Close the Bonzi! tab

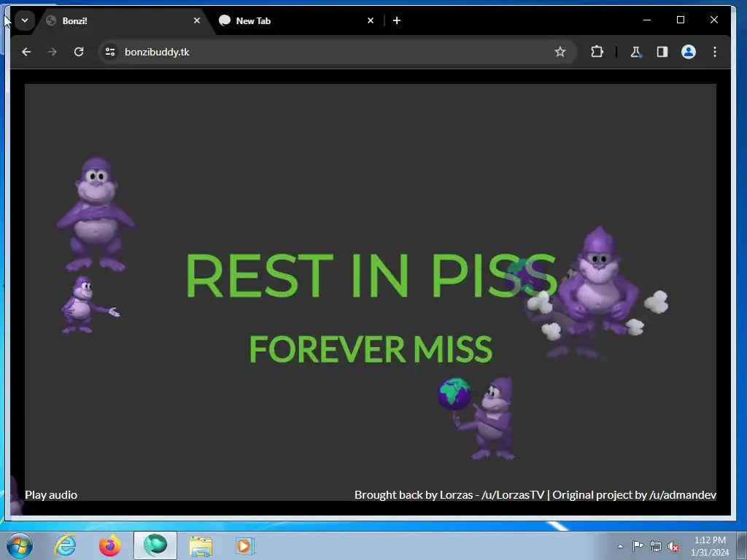(197, 20)
